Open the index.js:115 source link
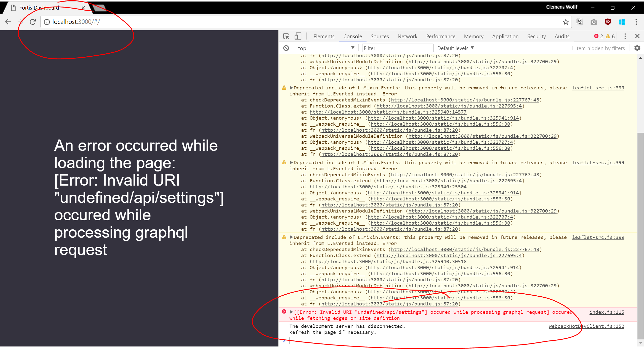Image resolution: width=644 pixels, height=349 pixels. [x=607, y=312]
